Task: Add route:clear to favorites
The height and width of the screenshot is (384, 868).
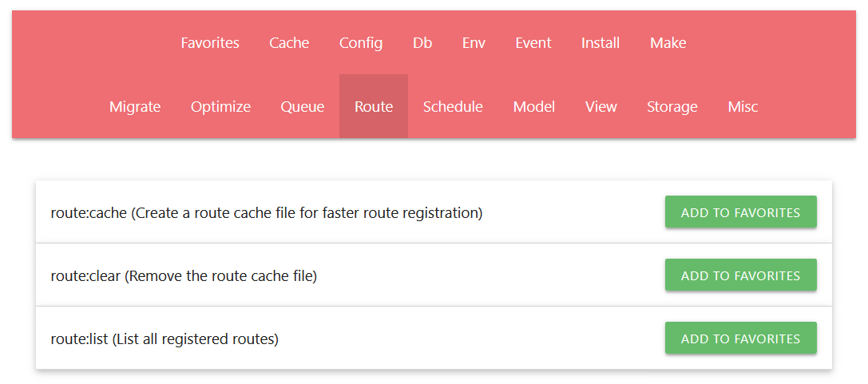Action: point(740,275)
